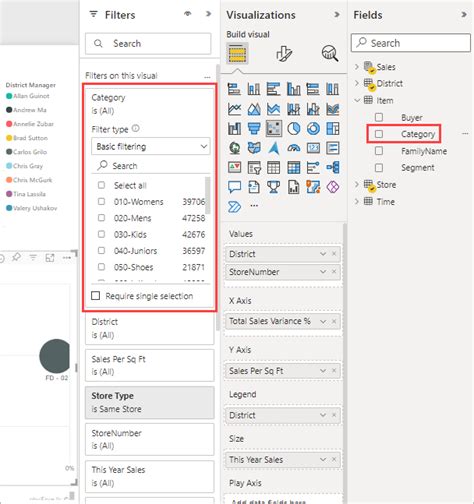Pin the visual using pin icon
The height and width of the screenshot is (504, 474).
coord(16,257)
